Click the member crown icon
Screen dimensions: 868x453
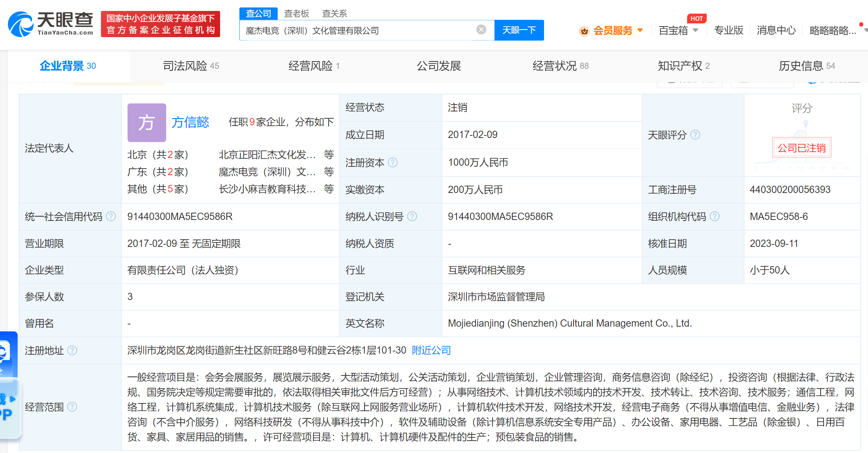click(584, 31)
